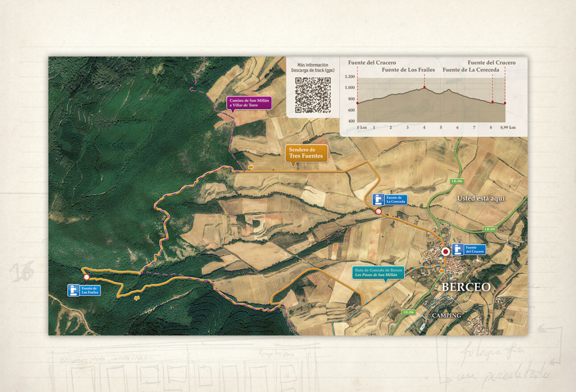Image resolution: width=576 pixels, height=392 pixels.
Task: Click the CAMPING map label
Action: [446, 315]
